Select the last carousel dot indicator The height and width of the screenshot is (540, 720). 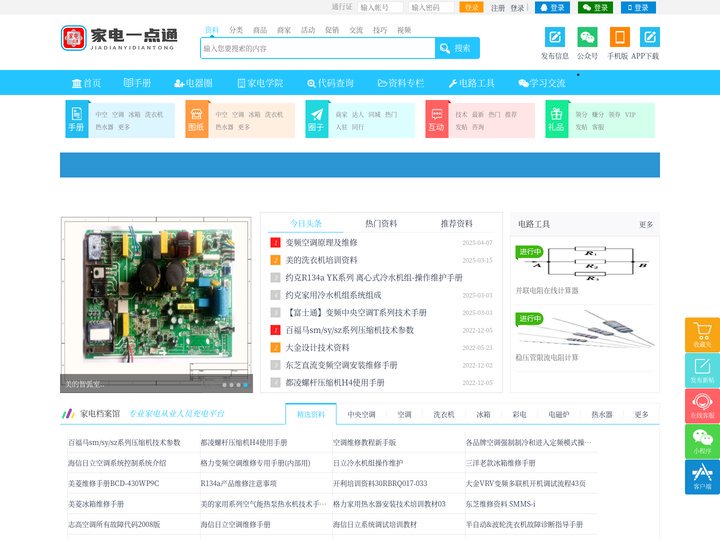pyautogui.click(x=246, y=385)
